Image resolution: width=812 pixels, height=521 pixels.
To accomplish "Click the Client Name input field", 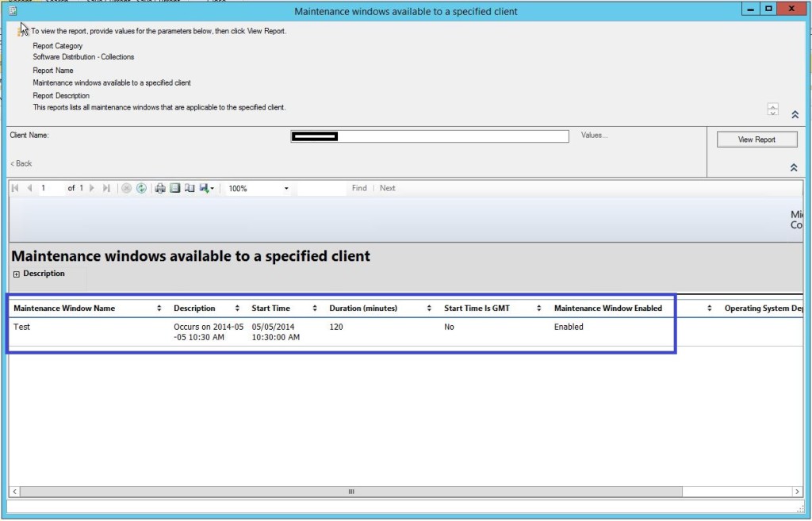I will [430, 136].
